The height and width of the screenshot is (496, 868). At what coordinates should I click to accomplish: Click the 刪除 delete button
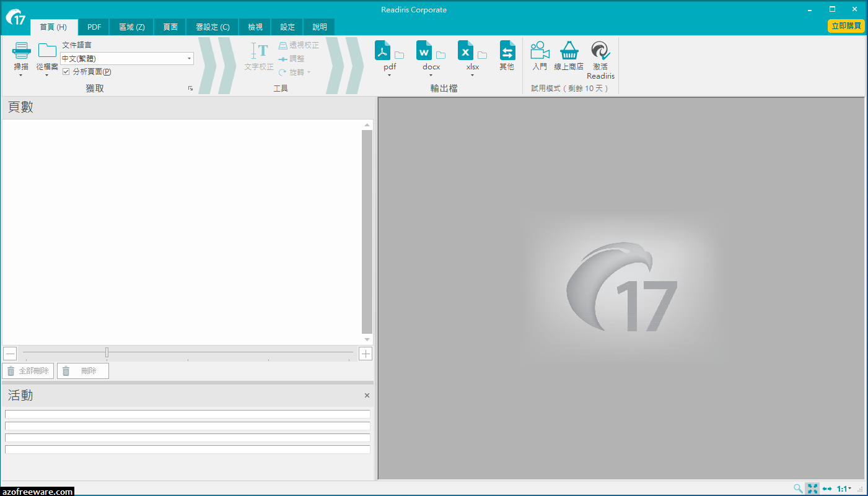(x=83, y=371)
